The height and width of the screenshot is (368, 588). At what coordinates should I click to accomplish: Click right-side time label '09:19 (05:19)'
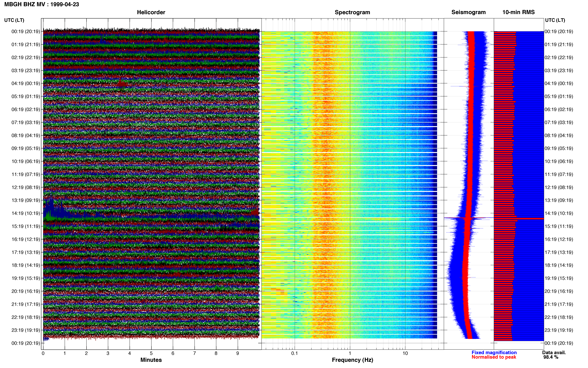coord(559,148)
